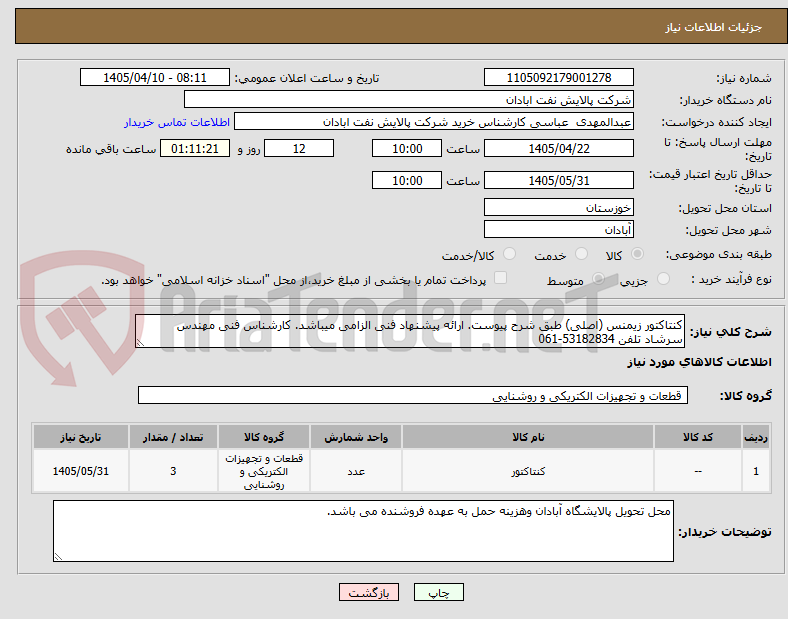Click the نام کالا column header
This screenshot has height=619, width=788.
coord(528,437)
